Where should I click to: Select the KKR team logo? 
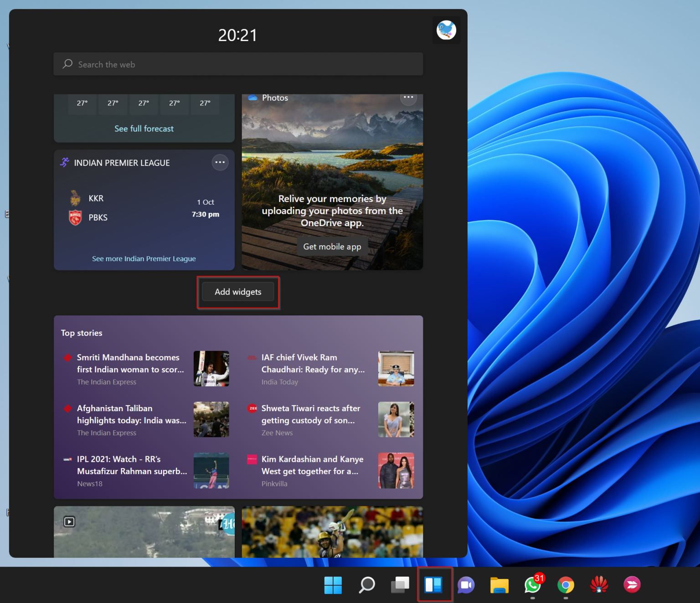pyautogui.click(x=76, y=198)
